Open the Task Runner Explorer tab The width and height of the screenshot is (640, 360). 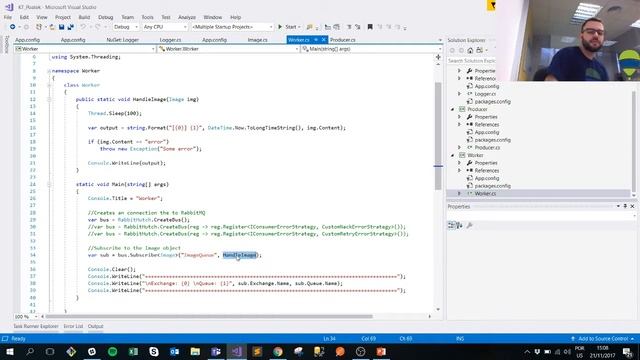[x=36, y=327]
